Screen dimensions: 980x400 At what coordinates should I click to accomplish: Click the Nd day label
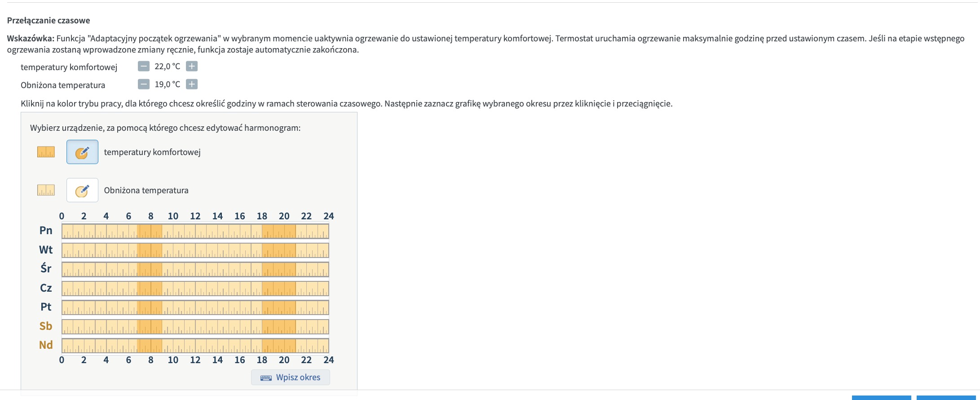tap(46, 345)
